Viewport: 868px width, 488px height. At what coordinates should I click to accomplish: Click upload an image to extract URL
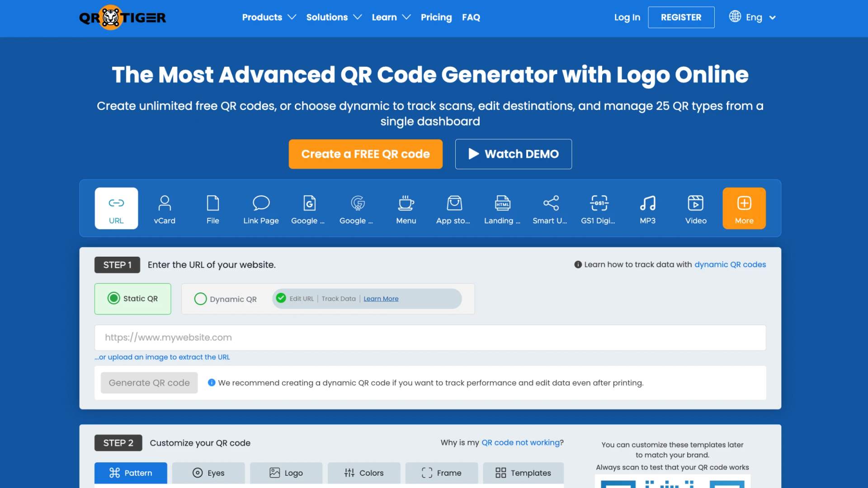(x=162, y=357)
